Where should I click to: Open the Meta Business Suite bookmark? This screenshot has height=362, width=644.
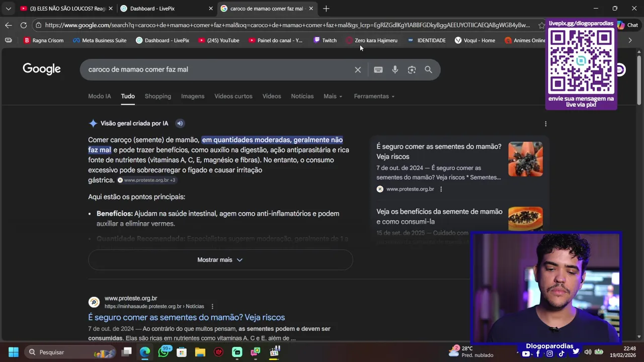100,40
